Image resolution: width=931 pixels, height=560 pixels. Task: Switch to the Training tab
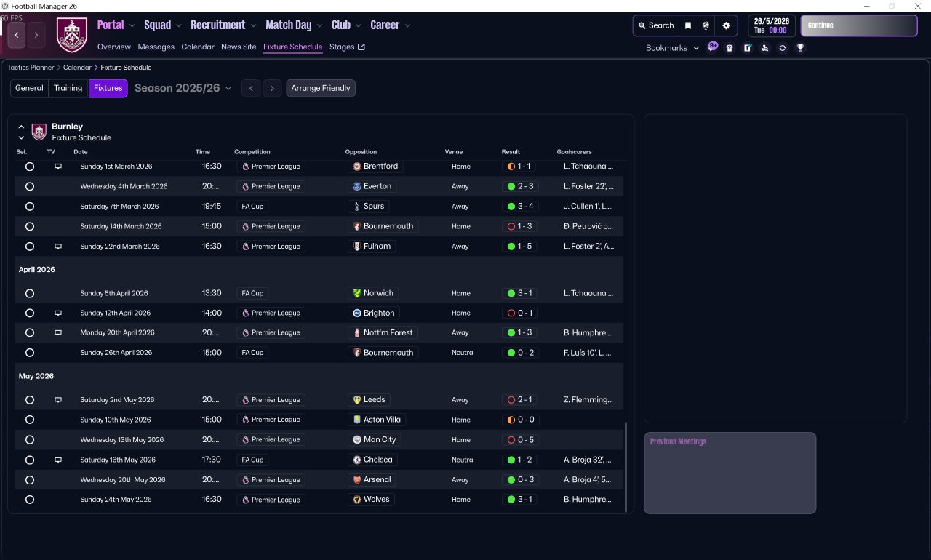coord(68,88)
